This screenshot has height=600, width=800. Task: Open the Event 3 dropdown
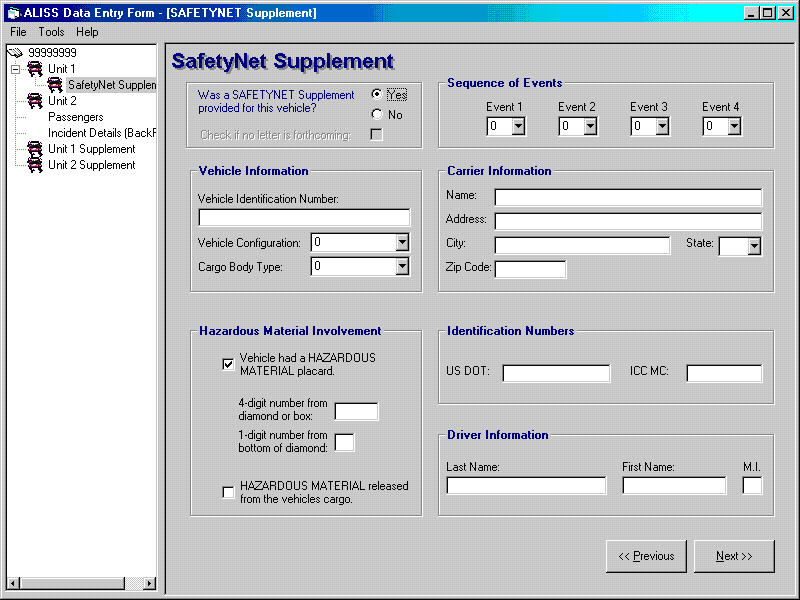pyautogui.click(x=662, y=126)
